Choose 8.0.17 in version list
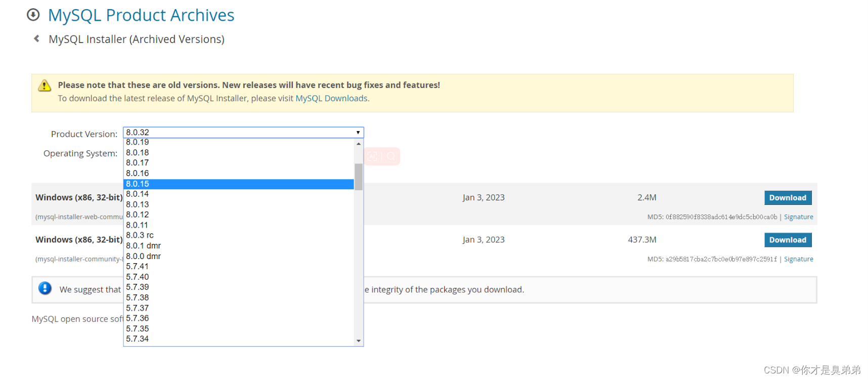868x380 pixels. 239,163
